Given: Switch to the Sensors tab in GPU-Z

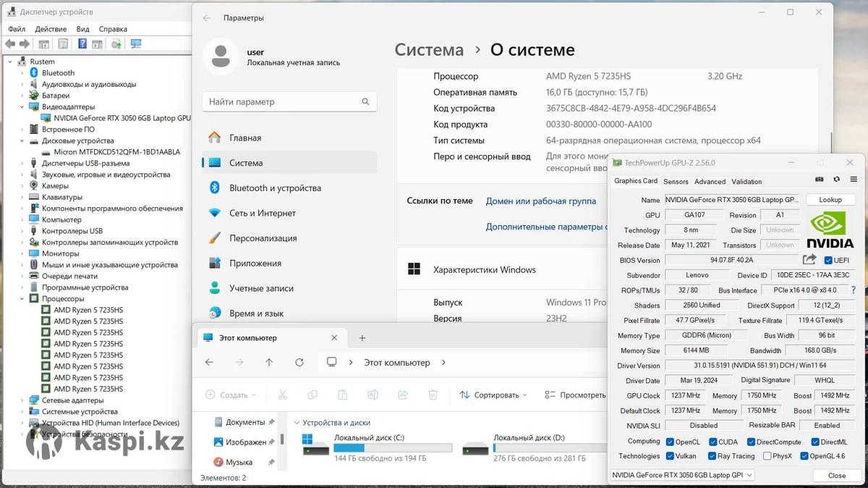Looking at the screenshot, I should 676,182.
